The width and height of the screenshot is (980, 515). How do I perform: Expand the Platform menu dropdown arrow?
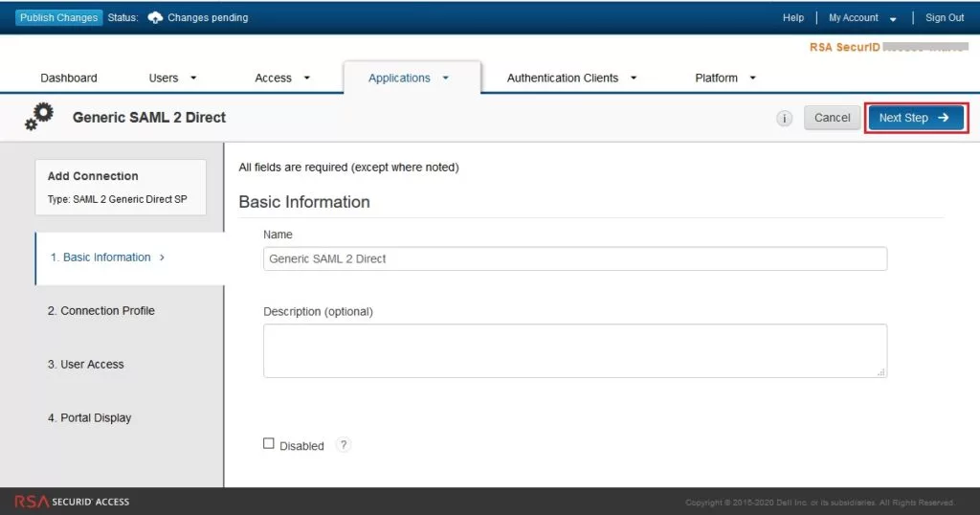753,78
